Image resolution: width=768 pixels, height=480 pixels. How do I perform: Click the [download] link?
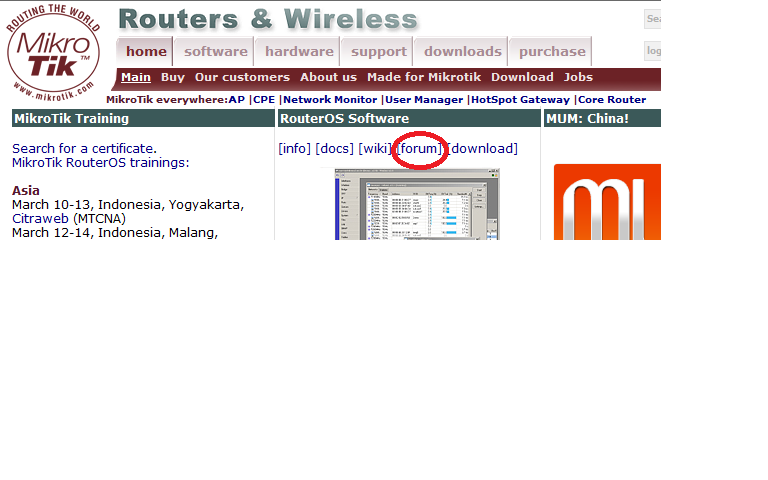[482, 148]
